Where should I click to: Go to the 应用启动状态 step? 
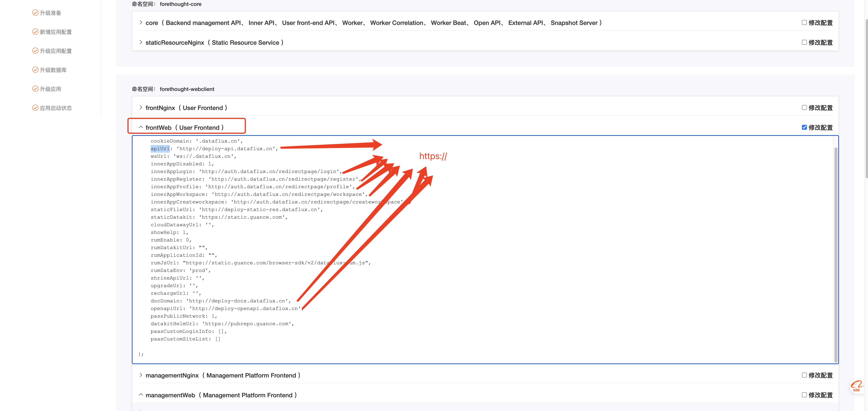pyautogui.click(x=56, y=108)
